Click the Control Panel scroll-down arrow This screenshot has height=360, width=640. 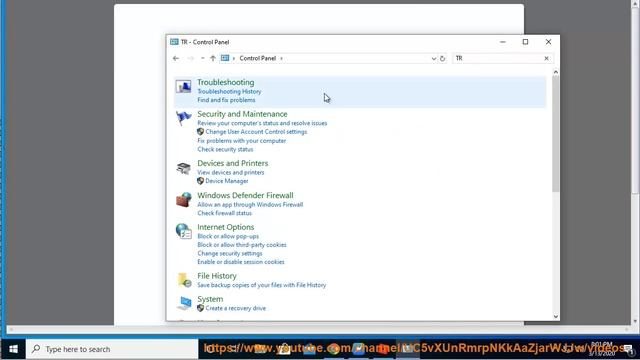(556, 317)
